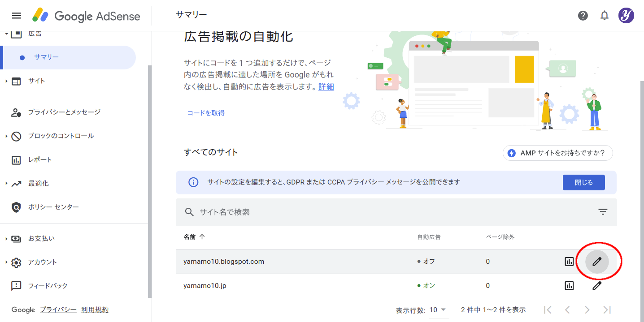The image size is (644, 322).
Task: Click the コードを取得 button
Action: [206, 113]
